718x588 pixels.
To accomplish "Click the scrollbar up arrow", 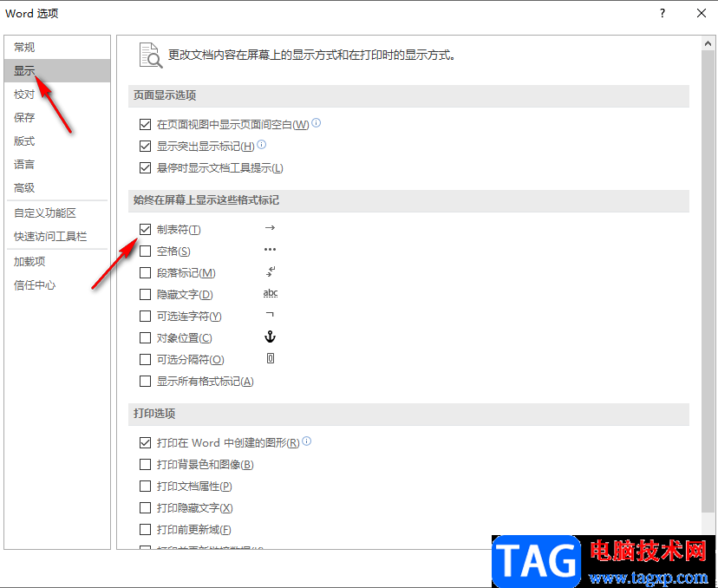I will pyautogui.click(x=708, y=43).
